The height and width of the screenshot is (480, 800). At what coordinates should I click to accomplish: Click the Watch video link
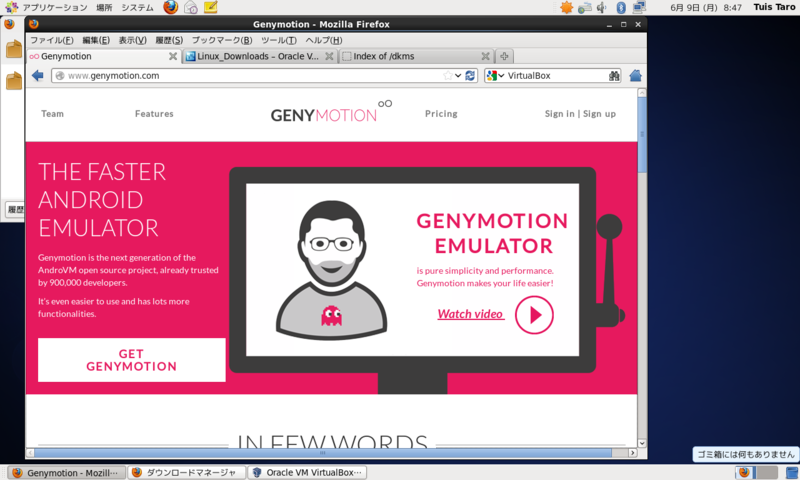click(x=470, y=314)
